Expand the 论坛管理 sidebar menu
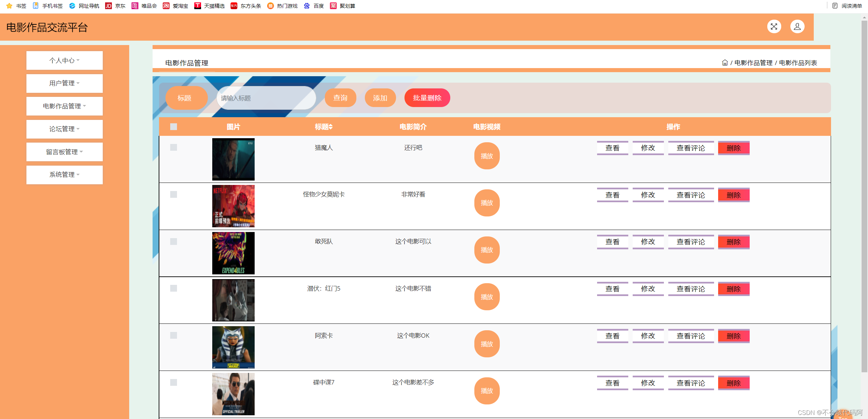Image resolution: width=868 pixels, height=419 pixels. pos(64,129)
